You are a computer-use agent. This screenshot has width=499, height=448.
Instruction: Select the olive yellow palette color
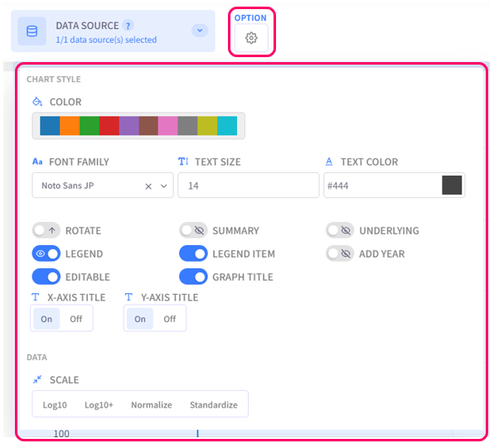point(207,126)
